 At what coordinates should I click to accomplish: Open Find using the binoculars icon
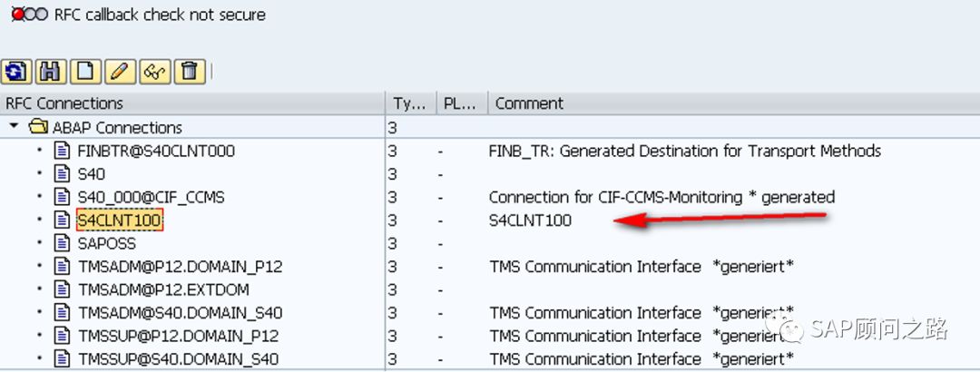(x=50, y=71)
